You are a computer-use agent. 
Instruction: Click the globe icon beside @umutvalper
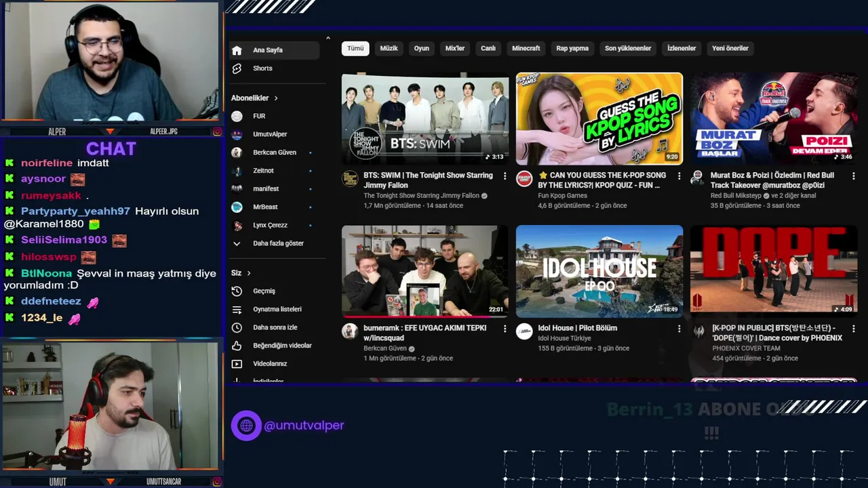pyautogui.click(x=246, y=426)
